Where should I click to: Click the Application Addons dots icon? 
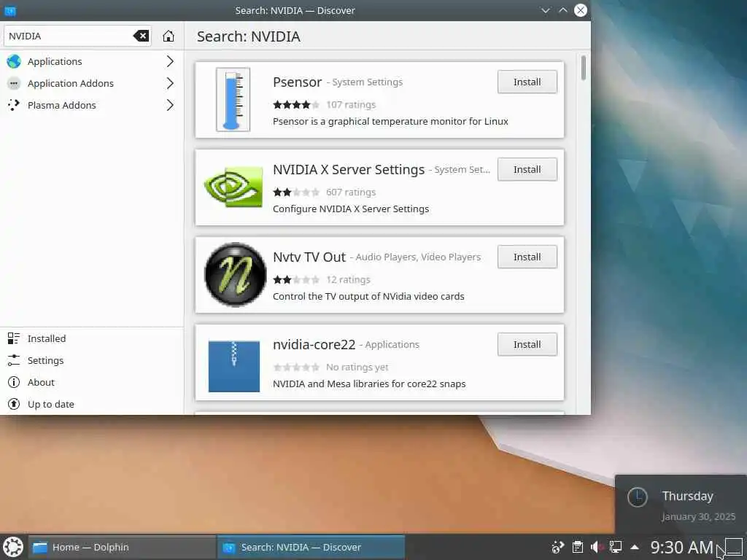(14, 83)
